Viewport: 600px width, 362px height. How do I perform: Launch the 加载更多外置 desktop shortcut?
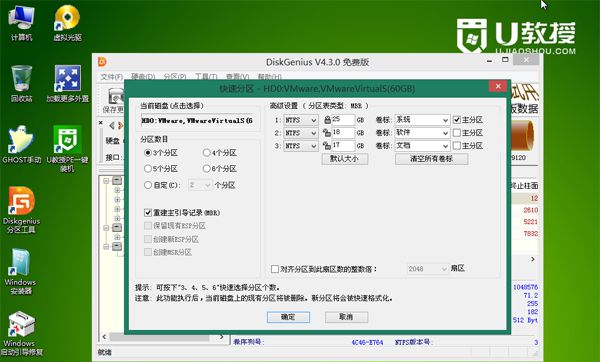coord(67,83)
